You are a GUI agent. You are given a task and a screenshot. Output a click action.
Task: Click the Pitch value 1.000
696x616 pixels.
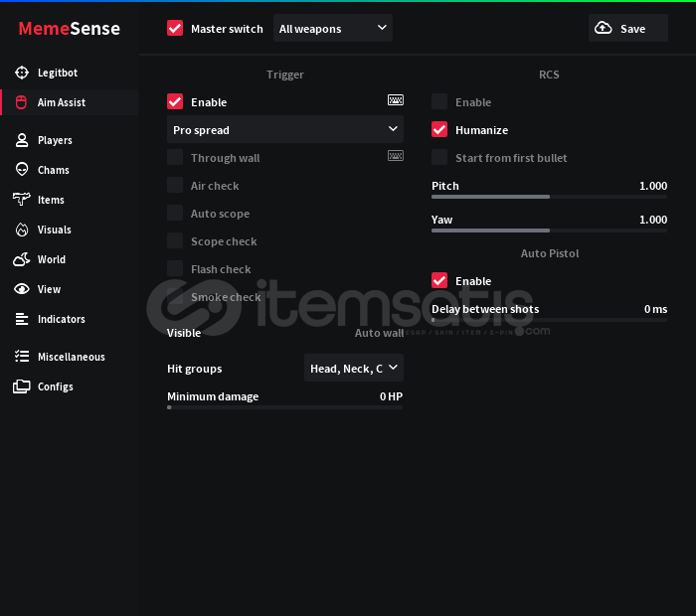[x=653, y=186]
